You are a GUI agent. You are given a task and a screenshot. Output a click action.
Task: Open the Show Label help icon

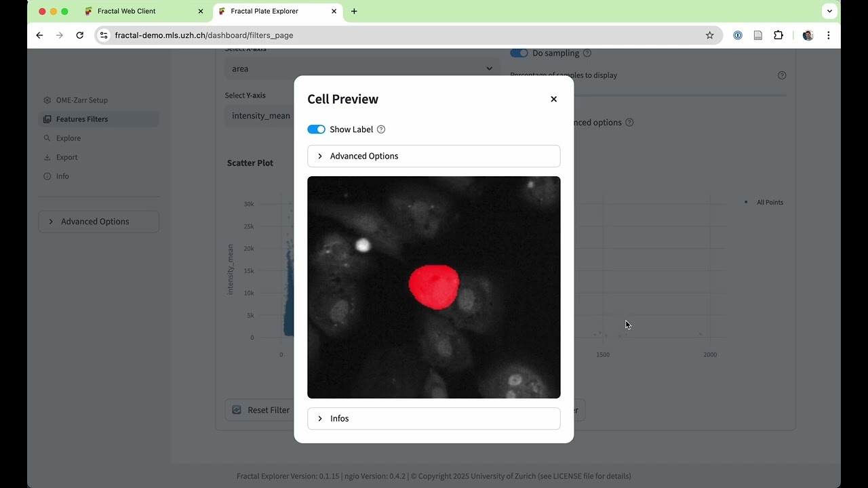[381, 129]
